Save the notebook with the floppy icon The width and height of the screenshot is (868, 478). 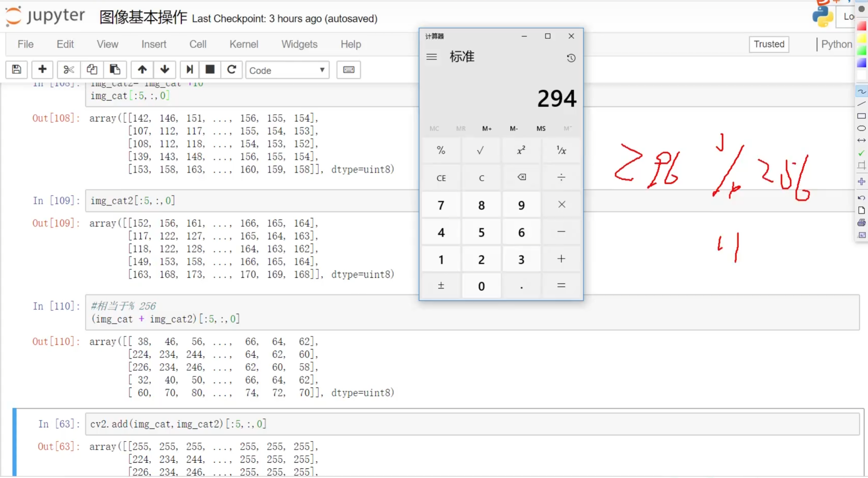(x=17, y=69)
